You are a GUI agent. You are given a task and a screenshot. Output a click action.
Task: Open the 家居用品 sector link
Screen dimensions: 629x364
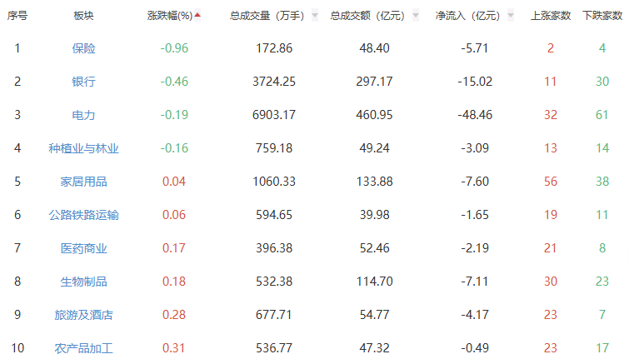tap(83, 182)
